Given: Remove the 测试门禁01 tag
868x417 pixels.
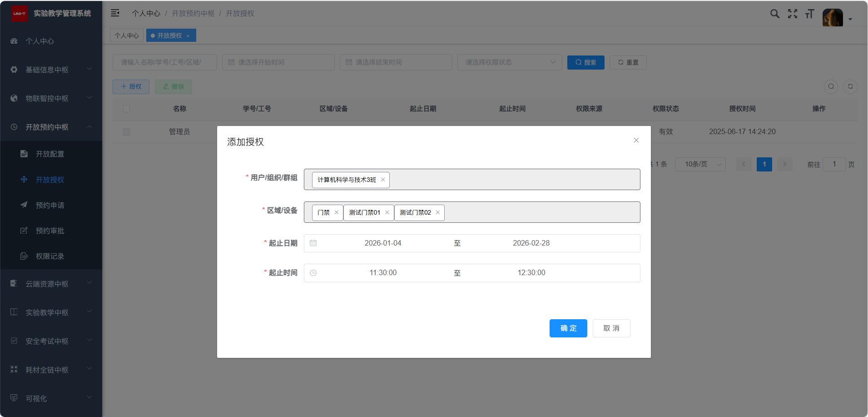Looking at the screenshot, I should point(387,212).
